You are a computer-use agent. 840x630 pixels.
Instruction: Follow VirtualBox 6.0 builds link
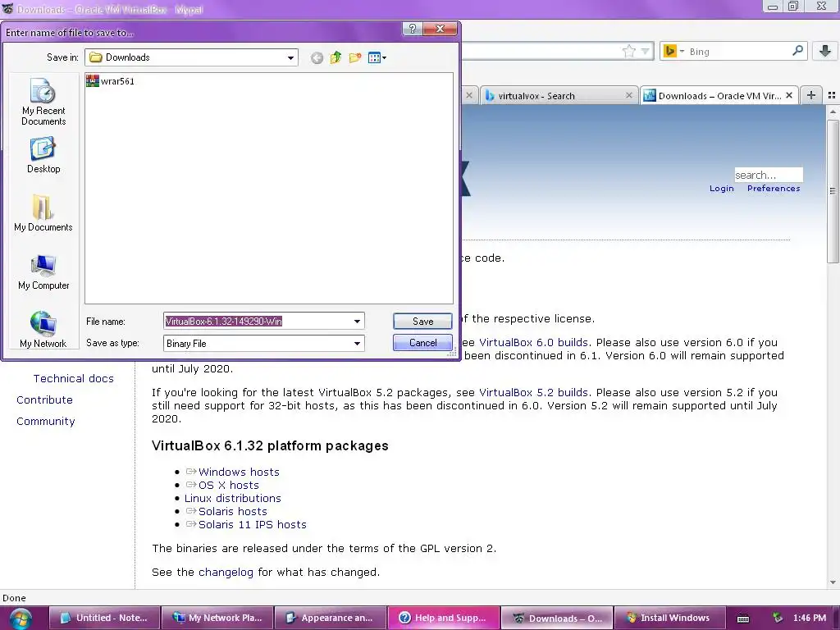pyautogui.click(x=533, y=342)
